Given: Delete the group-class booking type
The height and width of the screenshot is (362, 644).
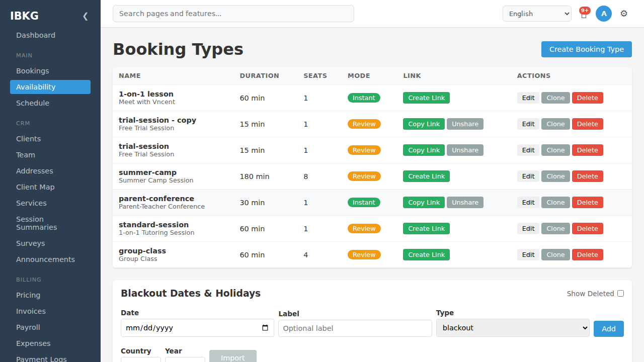Looking at the screenshot, I should [x=587, y=255].
